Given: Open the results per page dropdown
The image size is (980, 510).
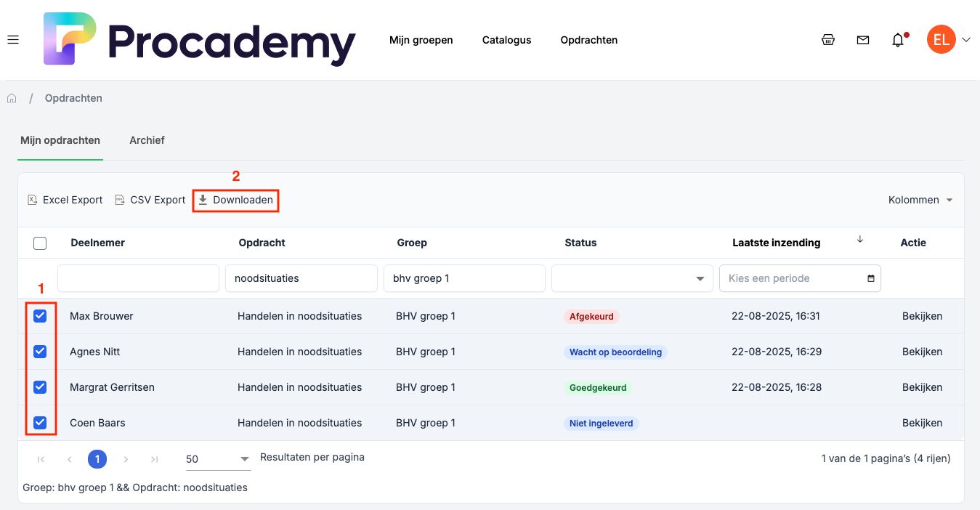Looking at the screenshot, I should [x=218, y=459].
